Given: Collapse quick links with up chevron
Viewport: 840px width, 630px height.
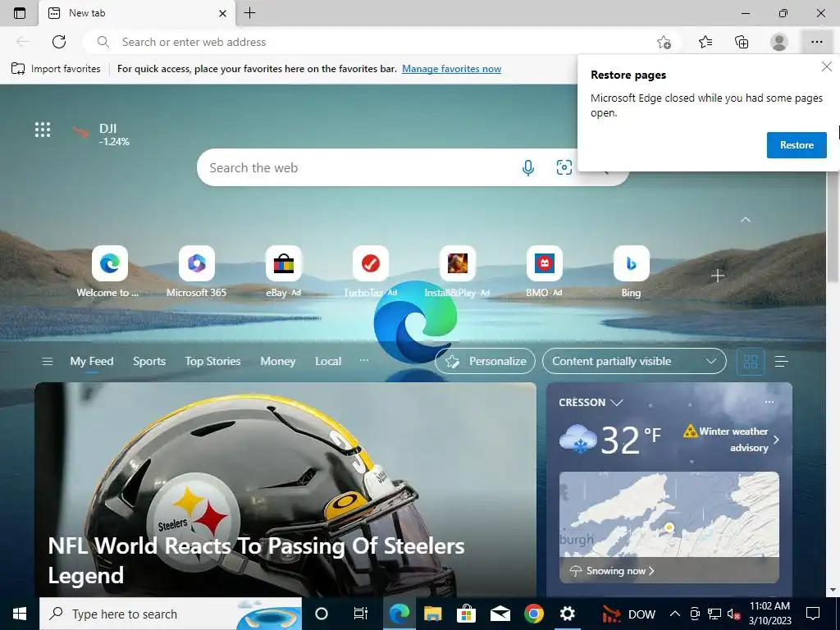Looking at the screenshot, I should tap(745, 220).
